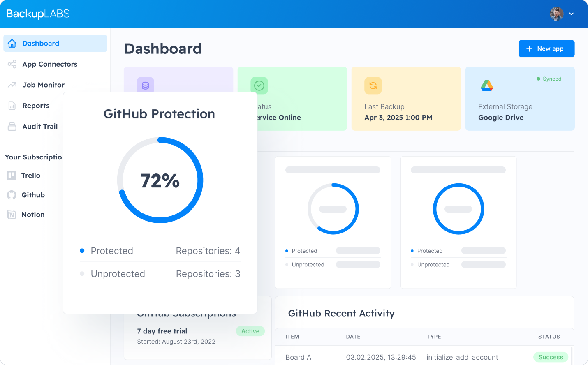588x365 pixels.
Task: Open Audit Trail page
Action: click(x=40, y=126)
